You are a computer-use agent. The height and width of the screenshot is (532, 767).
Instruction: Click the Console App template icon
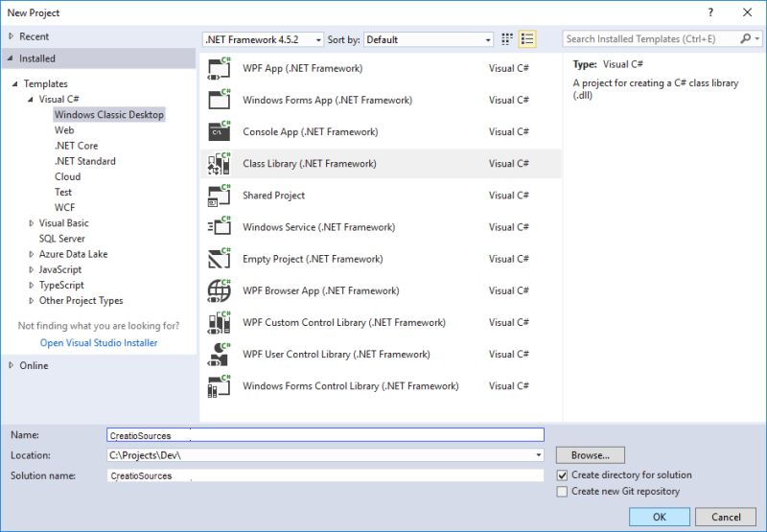click(220, 132)
